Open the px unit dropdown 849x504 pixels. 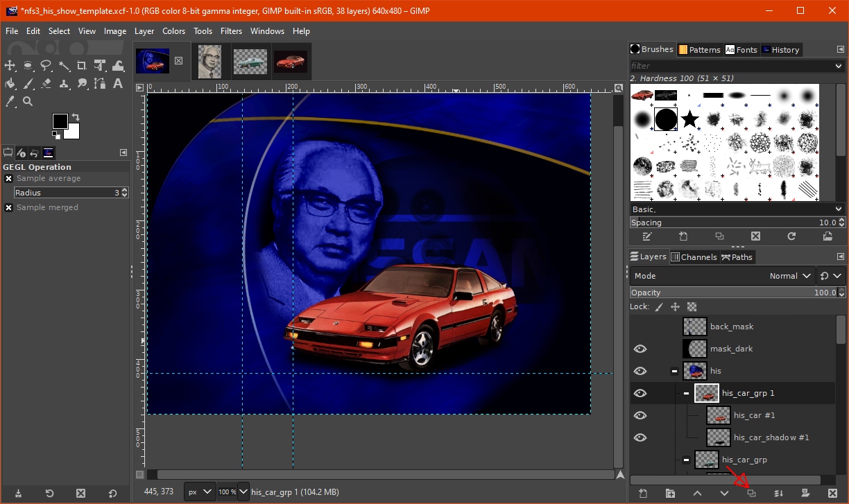pos(200,492)
